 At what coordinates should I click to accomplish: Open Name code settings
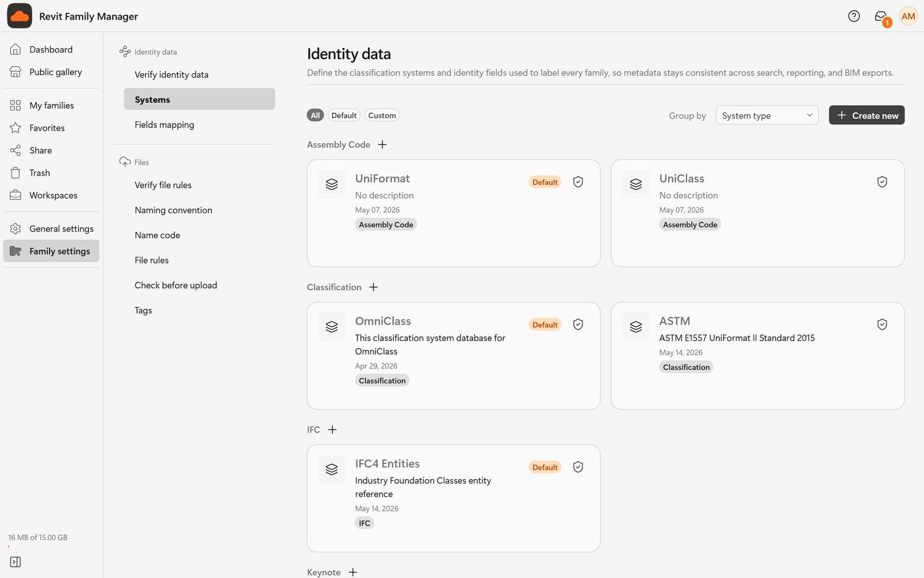click(x=199, y=235)
